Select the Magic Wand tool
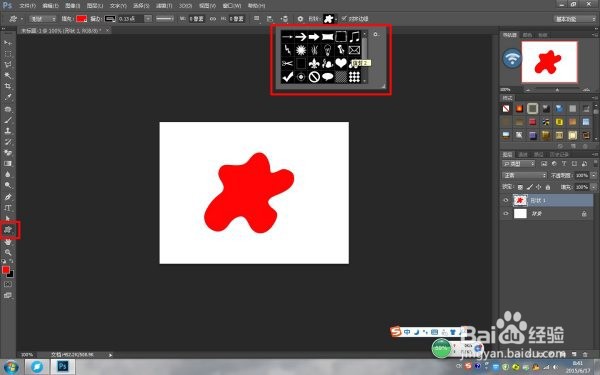 point(8,75)
